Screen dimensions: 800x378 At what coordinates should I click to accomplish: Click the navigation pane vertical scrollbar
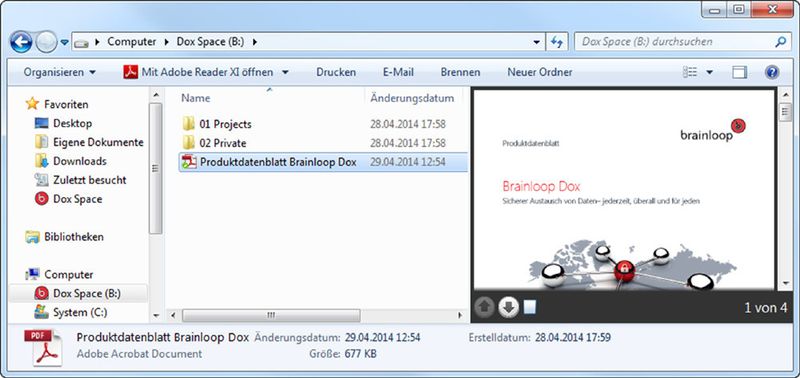pos(156,168)
